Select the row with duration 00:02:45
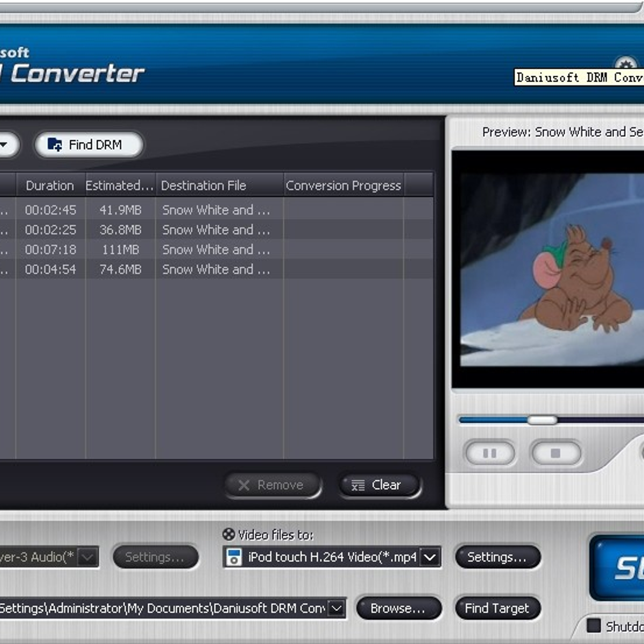644x644 pixels. 217,210
